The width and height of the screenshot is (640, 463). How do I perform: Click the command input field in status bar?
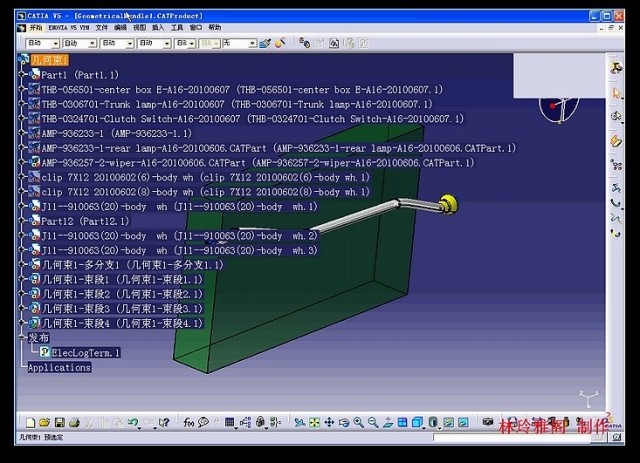(x=511, y=437)
